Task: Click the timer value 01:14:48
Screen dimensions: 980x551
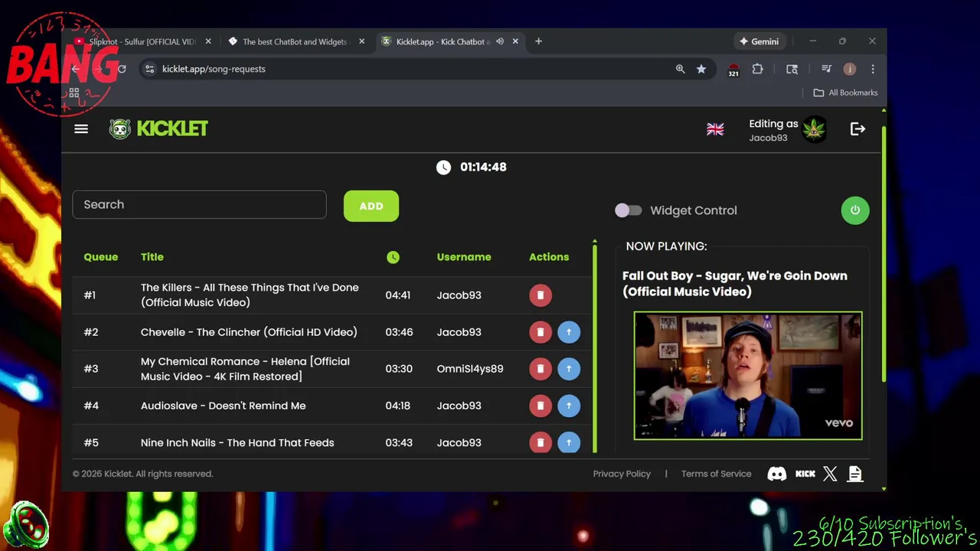Action: point(483,167)
